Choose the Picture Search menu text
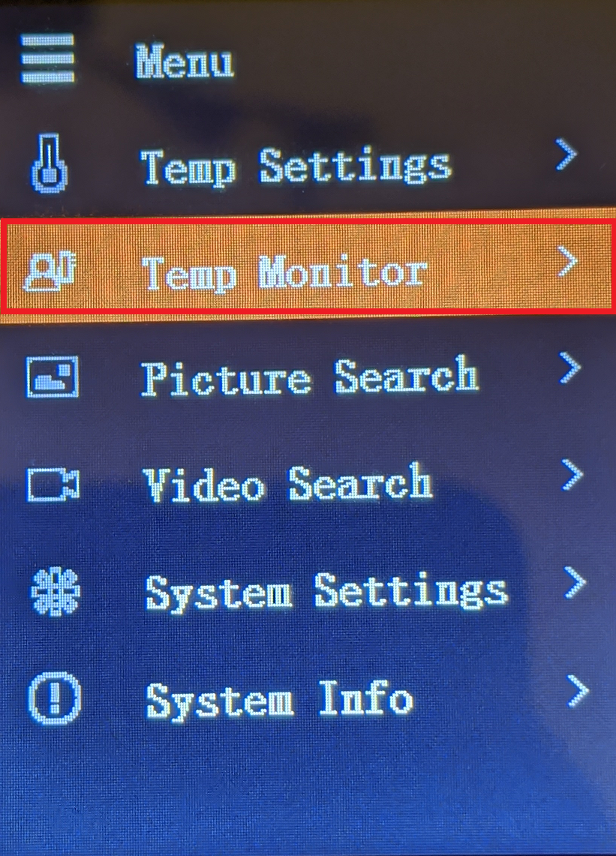Viewport: 616px width, 856px height. (310, 377)
